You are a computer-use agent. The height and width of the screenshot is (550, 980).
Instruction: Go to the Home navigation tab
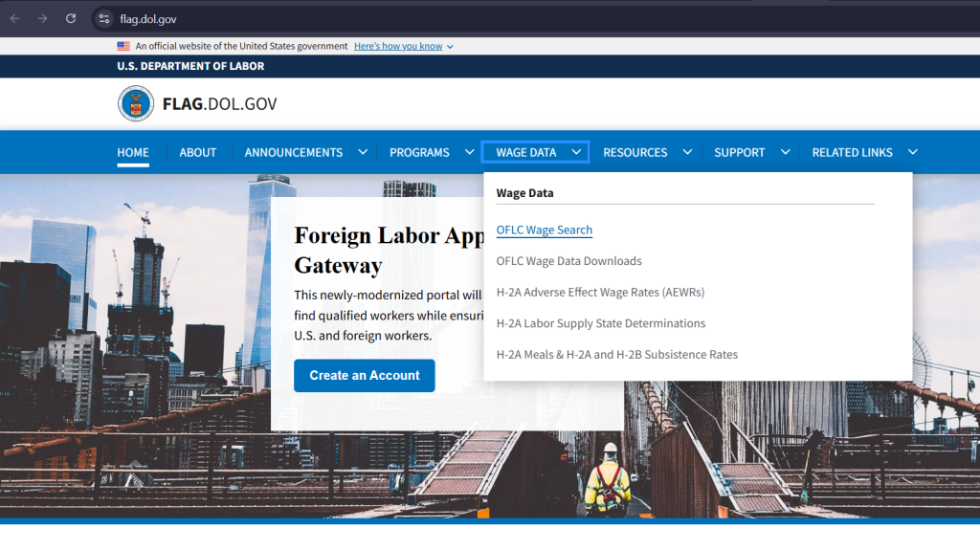(133, 152)
